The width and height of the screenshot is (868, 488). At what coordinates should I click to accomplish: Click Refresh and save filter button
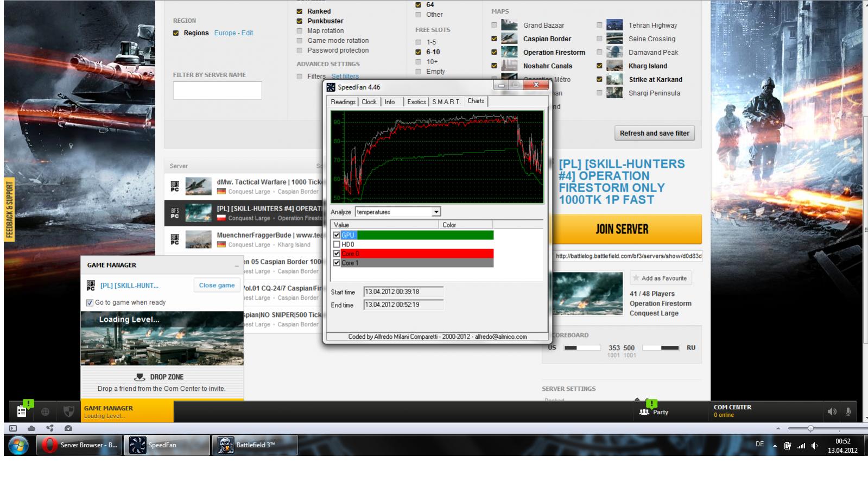[655, 133]
